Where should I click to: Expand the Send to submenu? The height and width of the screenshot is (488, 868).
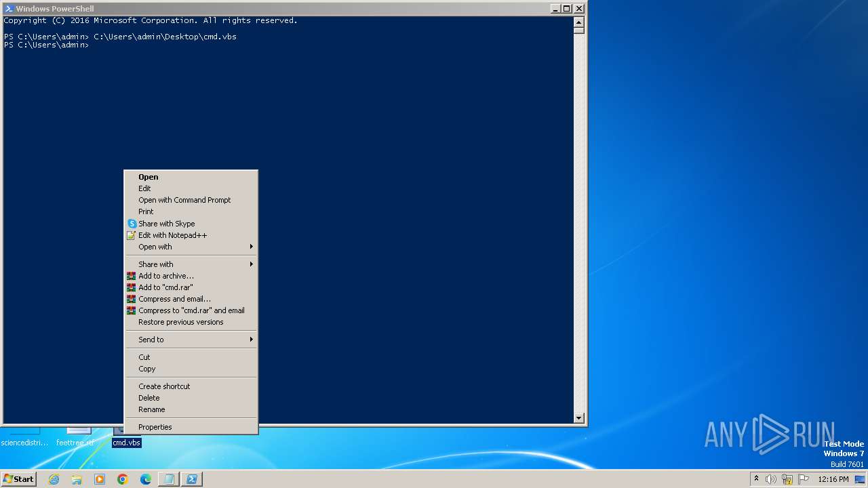point(191,340)
